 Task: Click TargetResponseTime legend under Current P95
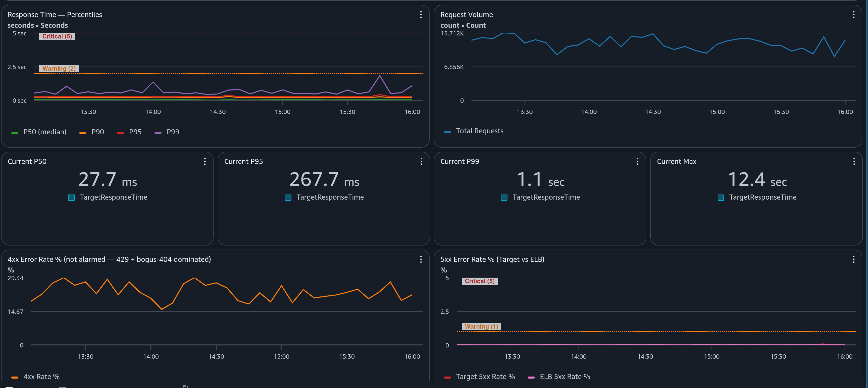324,197
